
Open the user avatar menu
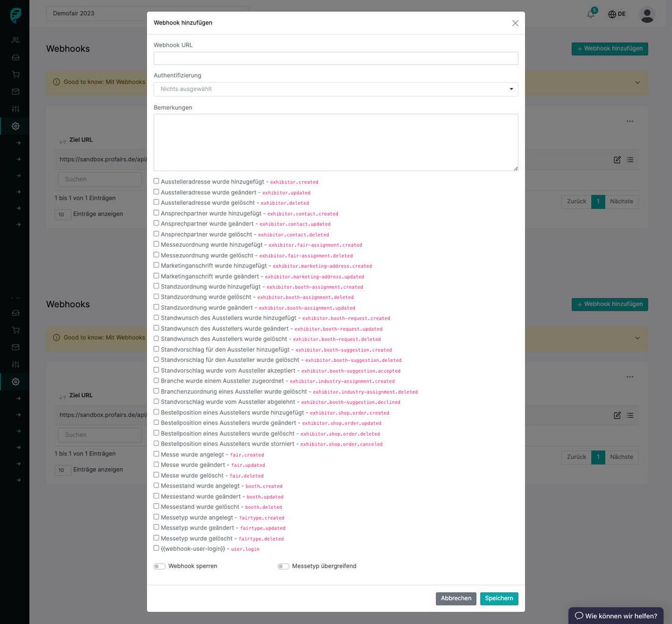click(x=647, y=14)
